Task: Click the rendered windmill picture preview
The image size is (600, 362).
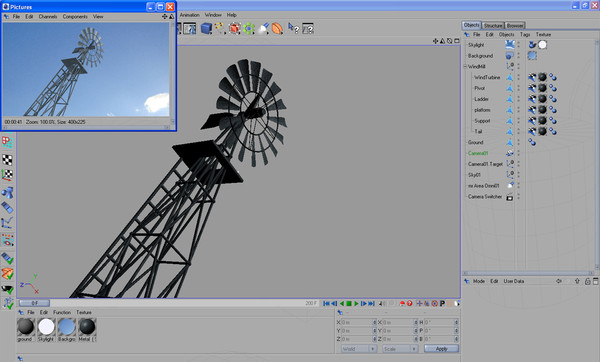Action: 86,69
